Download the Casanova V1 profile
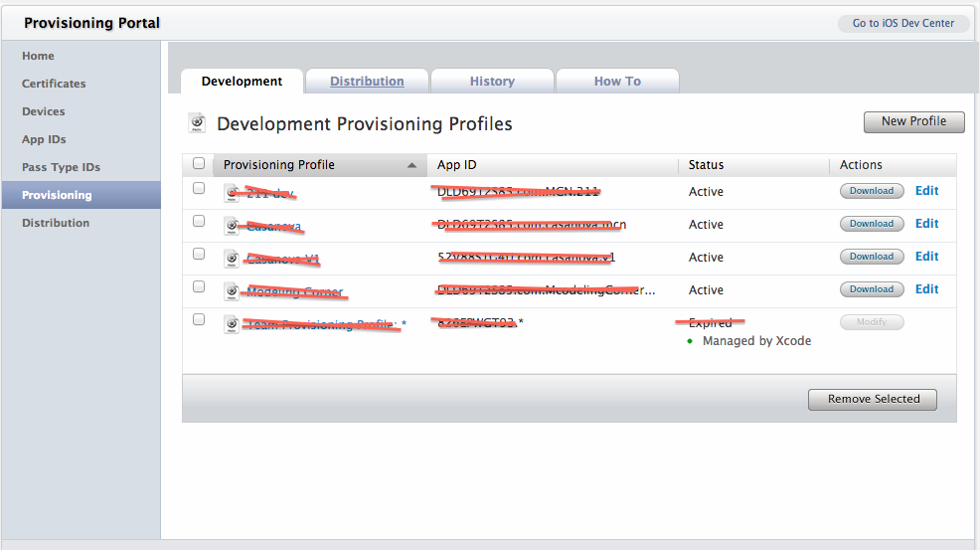 point(872,257)
